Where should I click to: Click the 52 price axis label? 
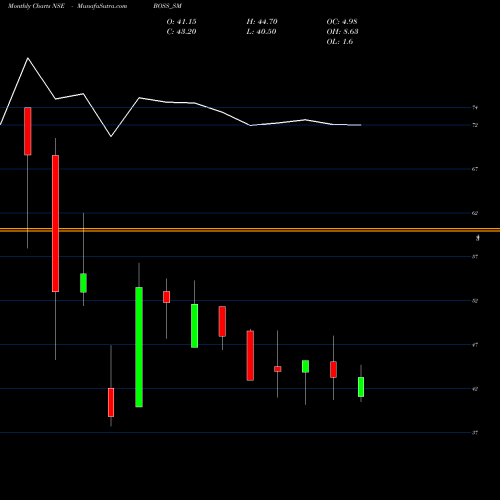(x=475, y=301)
